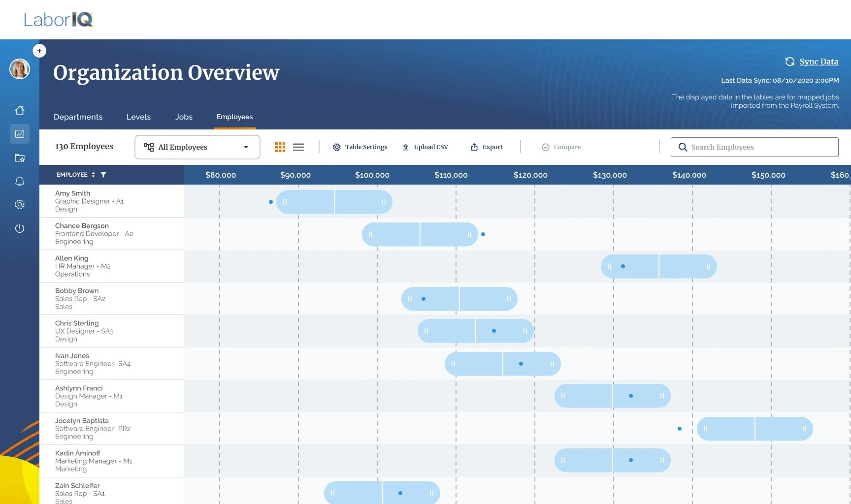Click the power logout icon
The image size is (851, 504).
(20, 228)
